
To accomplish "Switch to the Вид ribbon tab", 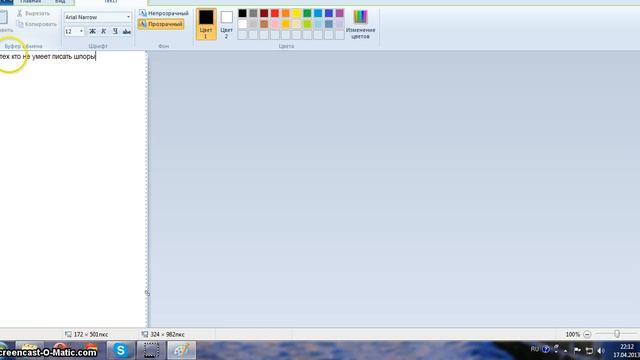I will tap(60, 2).
